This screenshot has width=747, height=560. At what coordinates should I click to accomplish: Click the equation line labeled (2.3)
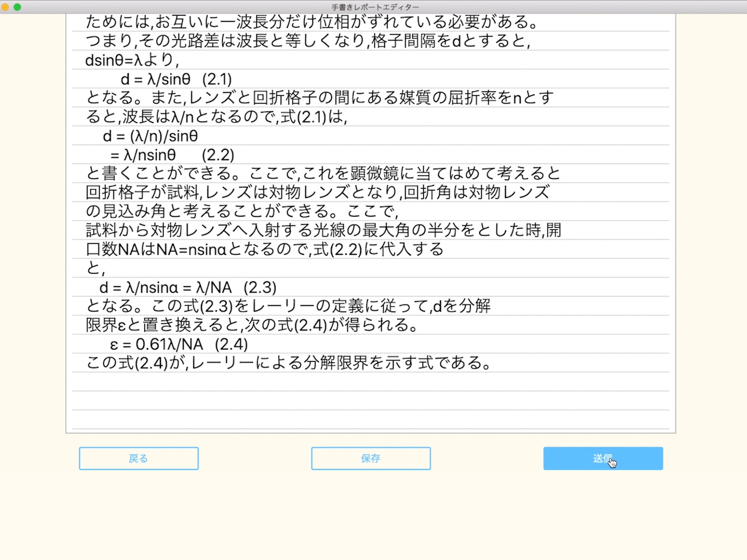[187, 287]
